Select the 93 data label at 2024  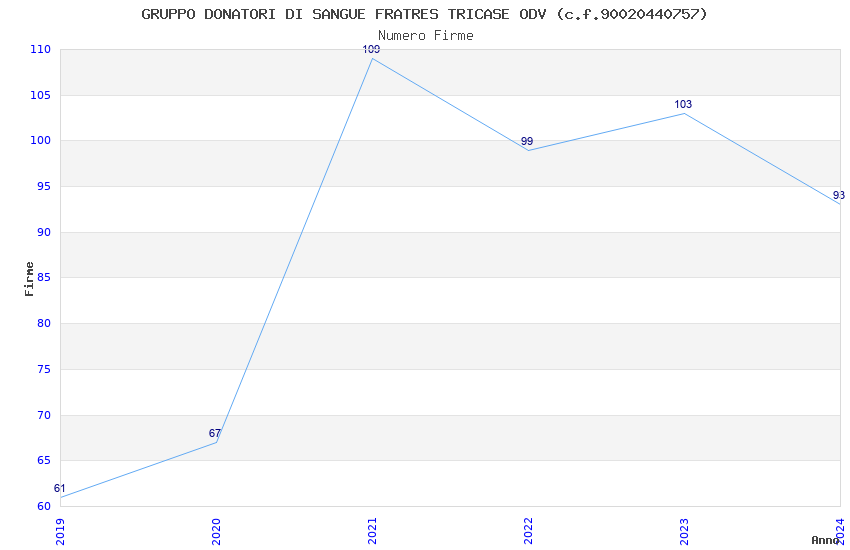pyautogui.click(x=839, y=195)
